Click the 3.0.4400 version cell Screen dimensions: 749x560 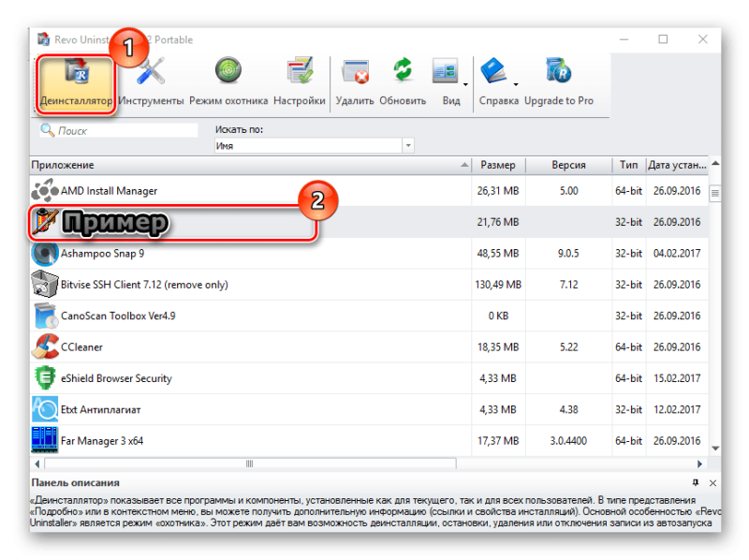[x=568, y=440]
